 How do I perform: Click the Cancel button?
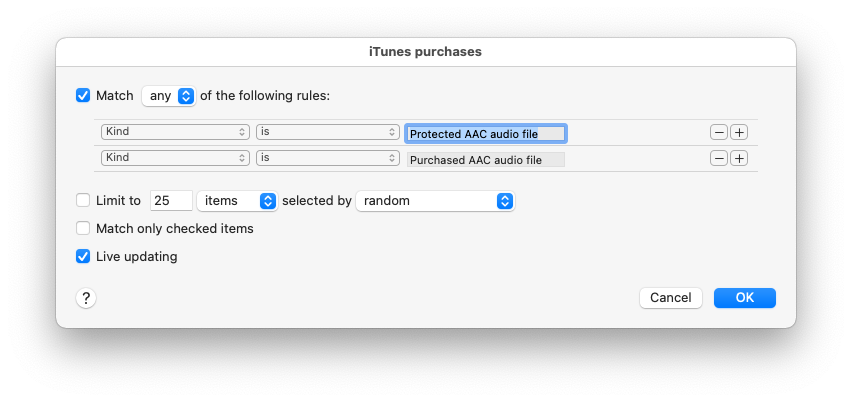click(x=670, y=298)
